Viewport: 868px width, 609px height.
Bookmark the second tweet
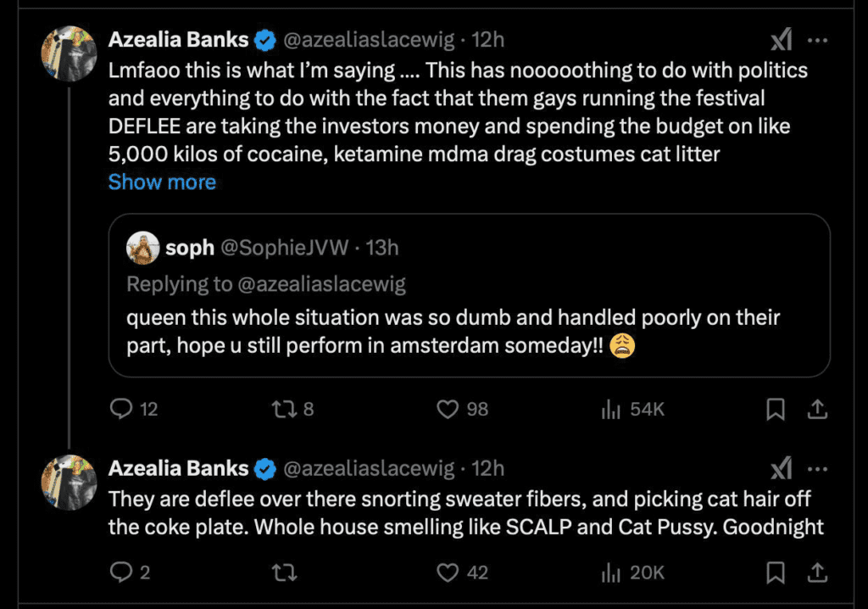pos(776,573)
